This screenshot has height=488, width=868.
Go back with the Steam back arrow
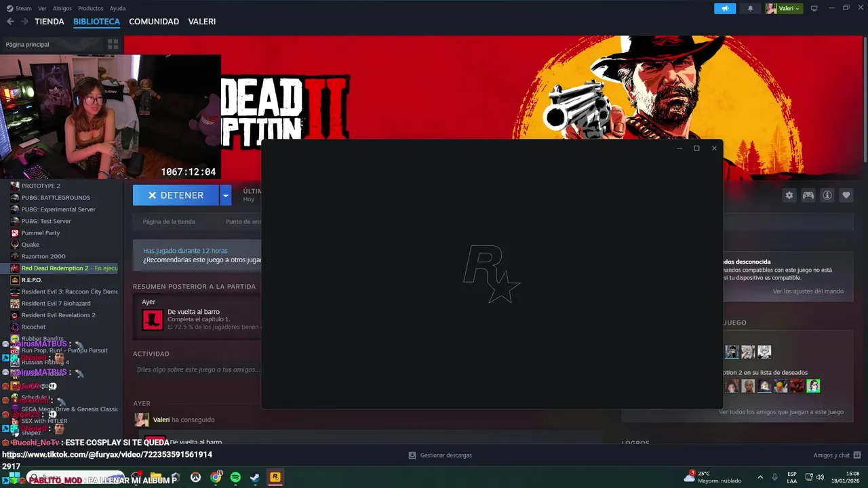(10, 22)
